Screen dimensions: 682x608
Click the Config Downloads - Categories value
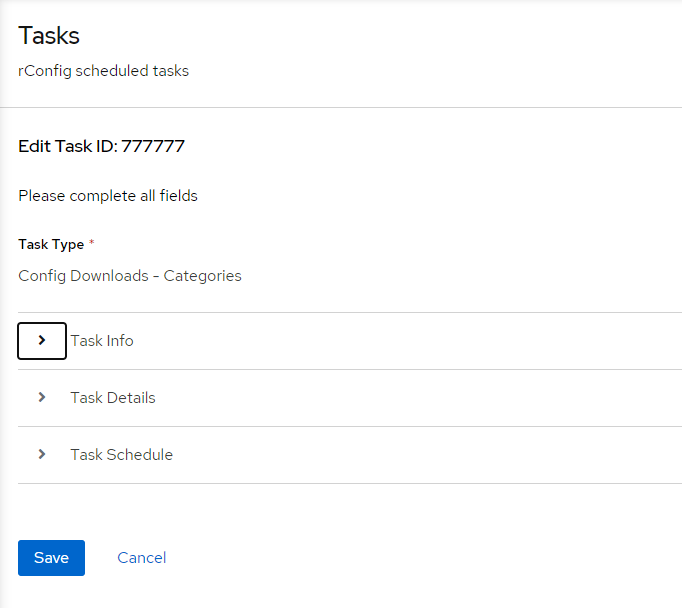(x=130, y=276)
